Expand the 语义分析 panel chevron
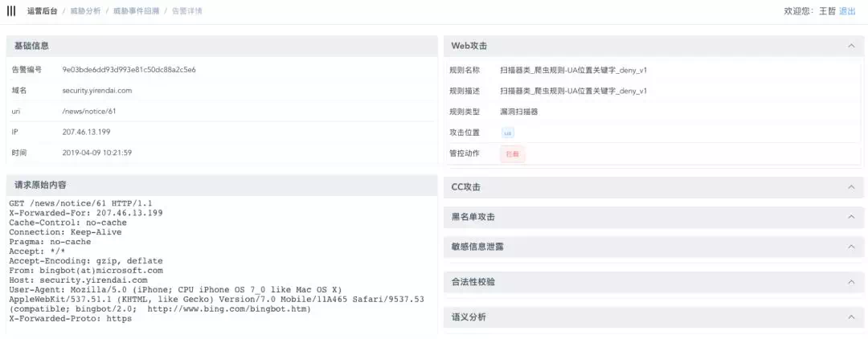This screenshot has height=339, width=868. [x=851, y=317]
